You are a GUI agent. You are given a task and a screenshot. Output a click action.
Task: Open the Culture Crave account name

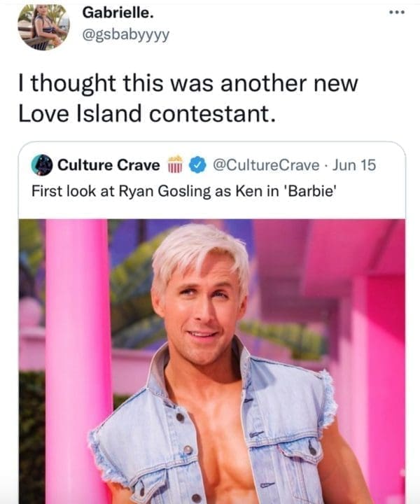(108, 165)
